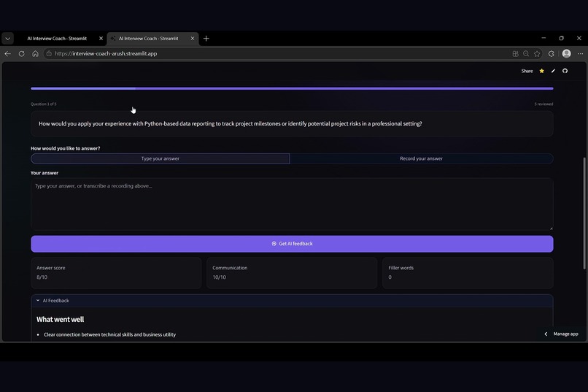588x392 pixels.
Task: Click the question progress bar
Action: coord(292,88)
